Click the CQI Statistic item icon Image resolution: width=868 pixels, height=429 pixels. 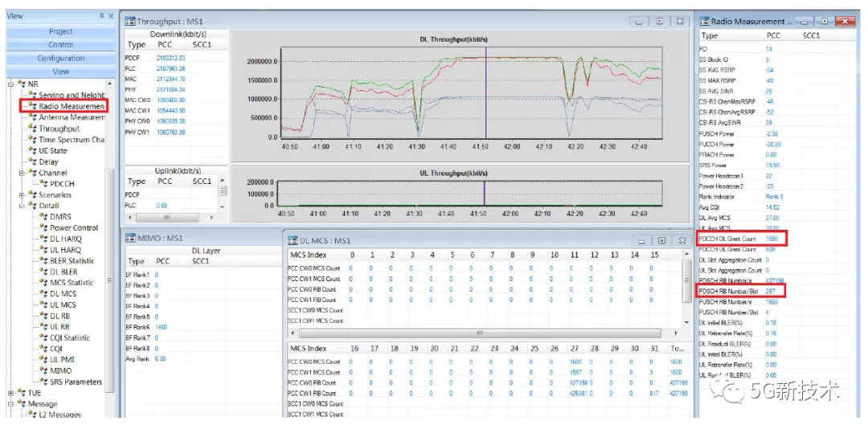43,337
